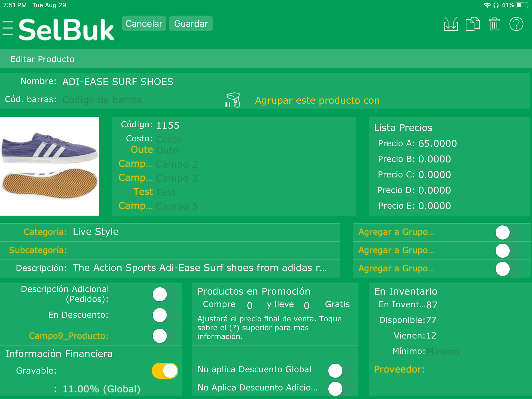Image resolution: width=532 pixels, height=399 pixels.
Task: Focus the Mínimo input field
Action: (x=443, y=352)
